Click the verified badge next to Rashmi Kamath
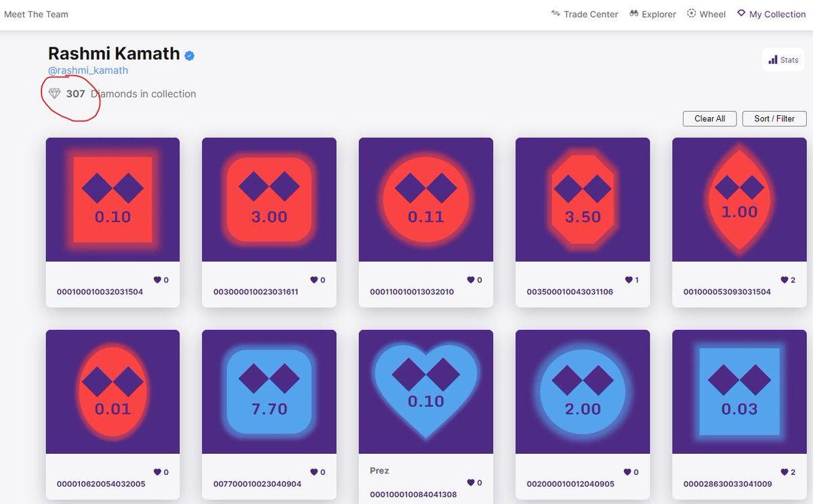813x504 pixels. (190, 56)
